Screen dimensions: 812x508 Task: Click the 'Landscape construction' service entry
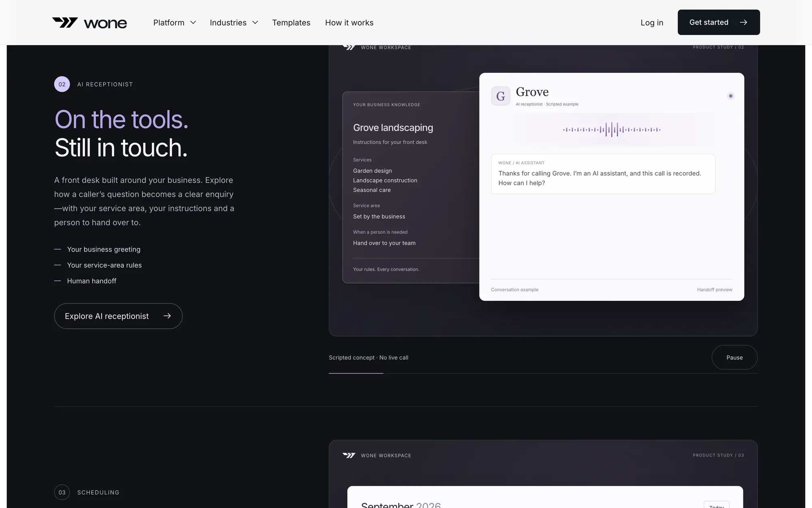tap(385, 180)
